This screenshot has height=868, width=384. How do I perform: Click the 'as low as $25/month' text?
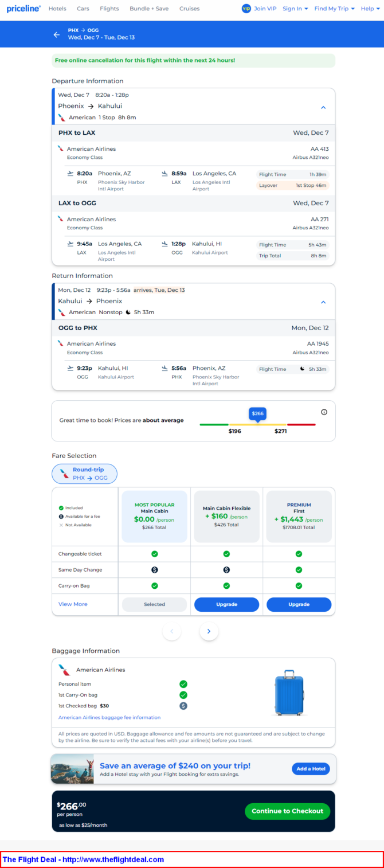(83, 825)
